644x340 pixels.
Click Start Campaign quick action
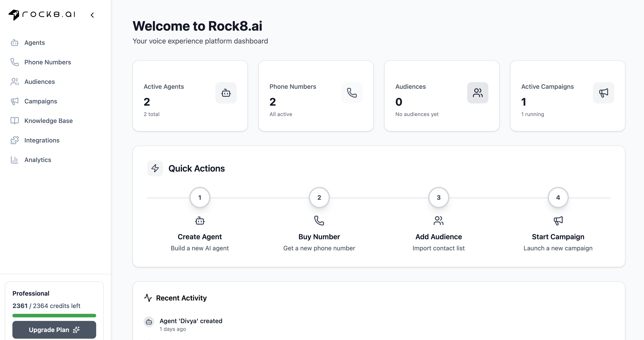[x=558, y=237]
